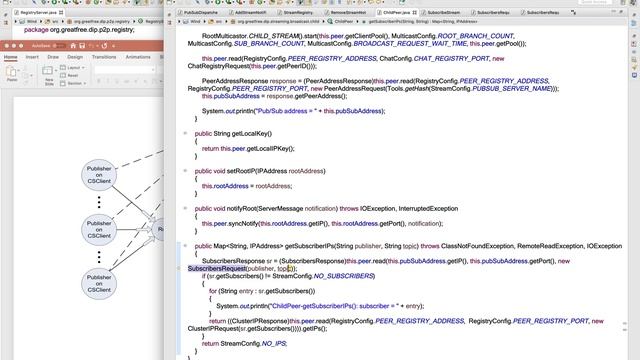Screen dimensions: 640x360
Task: Click the highlighted SubscribersRequest word in code
Action: tap(217, 269)
